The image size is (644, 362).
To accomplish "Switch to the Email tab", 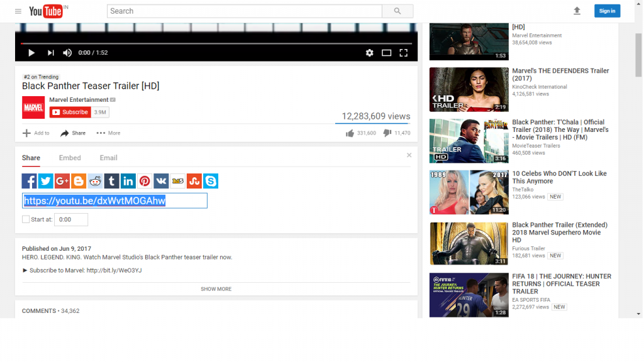I will tap(108, 158).
